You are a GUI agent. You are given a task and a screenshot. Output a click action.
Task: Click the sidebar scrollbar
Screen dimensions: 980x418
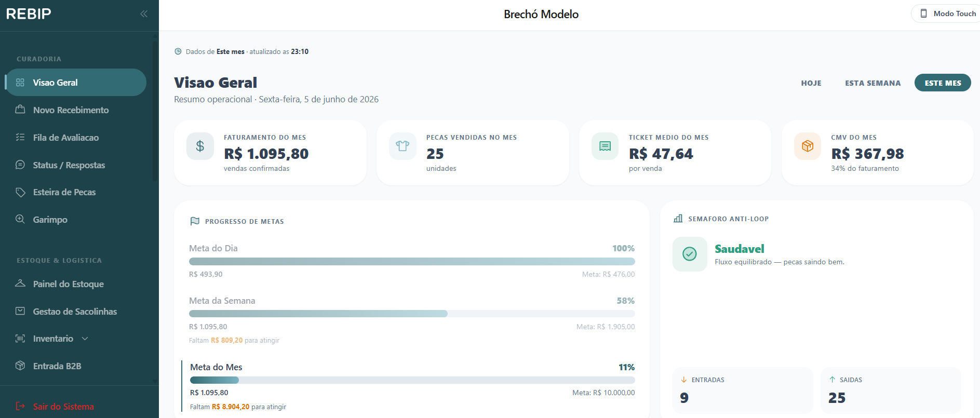click(x=155, y=109)
